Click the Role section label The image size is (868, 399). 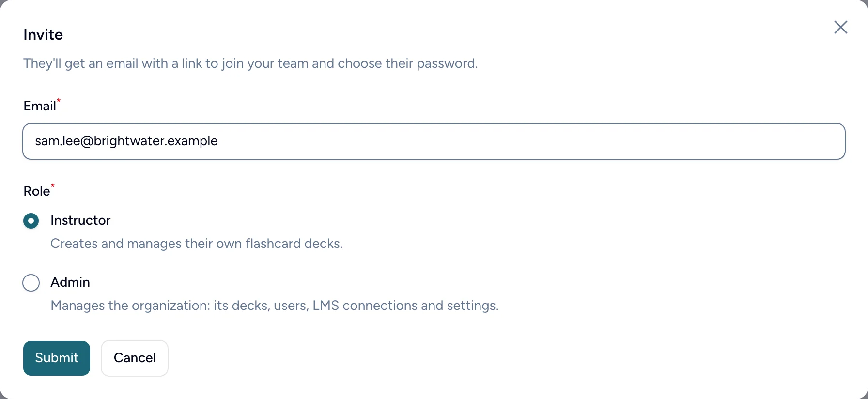pos(37,191)
